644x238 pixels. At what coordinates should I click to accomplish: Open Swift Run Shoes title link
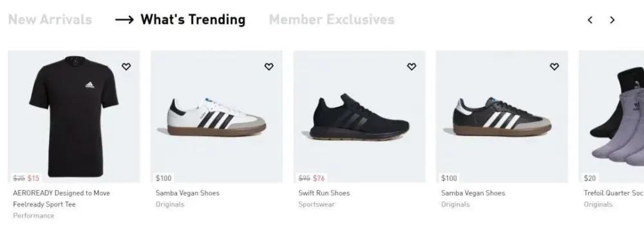[x=324, y=193]
